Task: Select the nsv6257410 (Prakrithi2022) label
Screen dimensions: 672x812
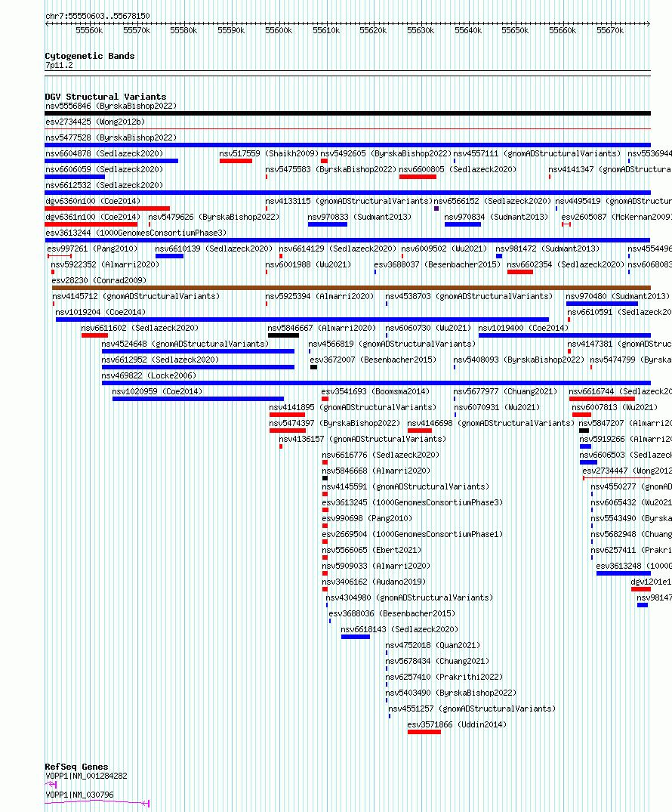Action: [444, 677]
